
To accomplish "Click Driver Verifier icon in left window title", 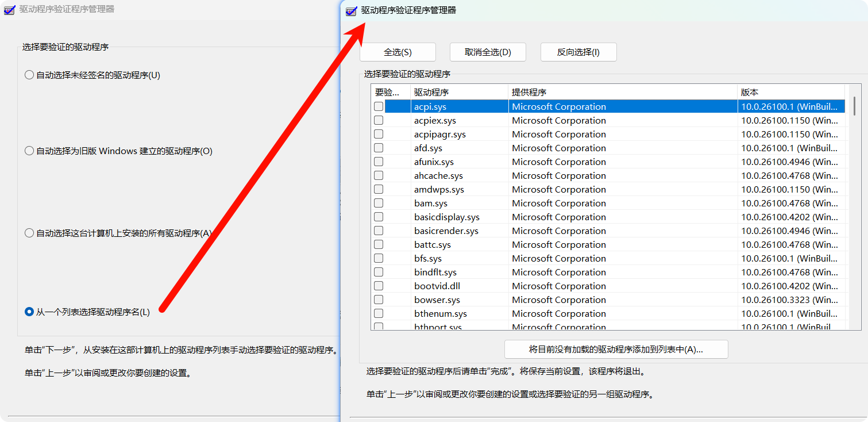I will 9,10.
